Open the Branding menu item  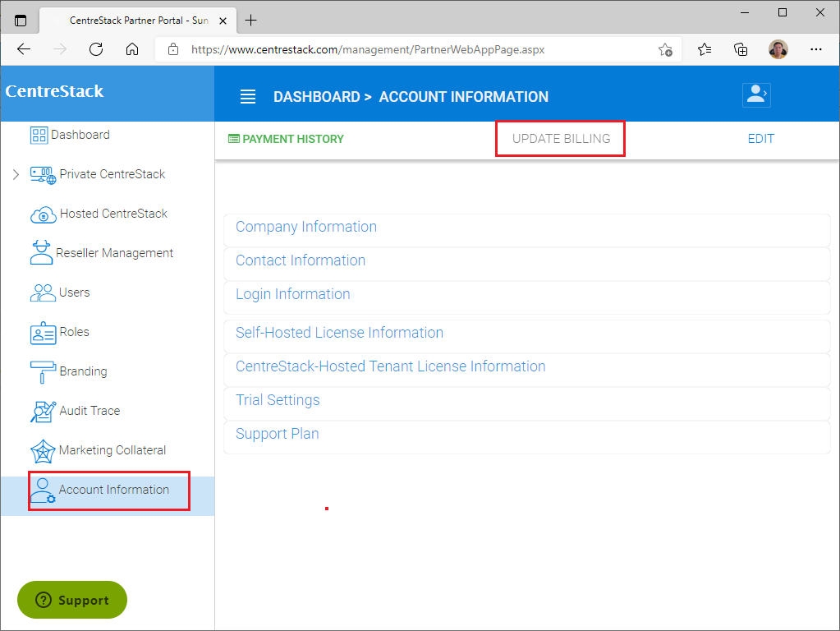point(84,371)
